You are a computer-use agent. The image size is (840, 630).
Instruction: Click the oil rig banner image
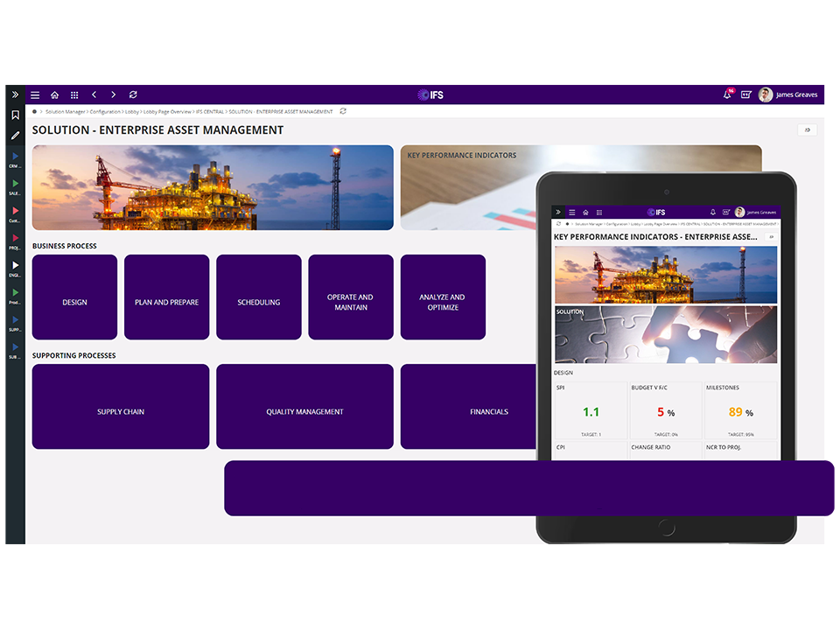[213, 187]
